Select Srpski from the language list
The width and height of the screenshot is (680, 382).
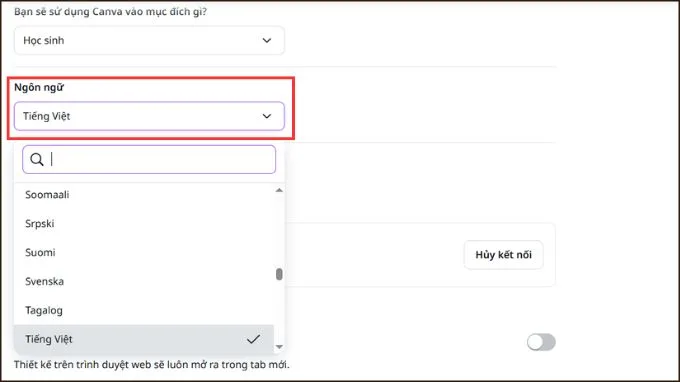[144, 224]
